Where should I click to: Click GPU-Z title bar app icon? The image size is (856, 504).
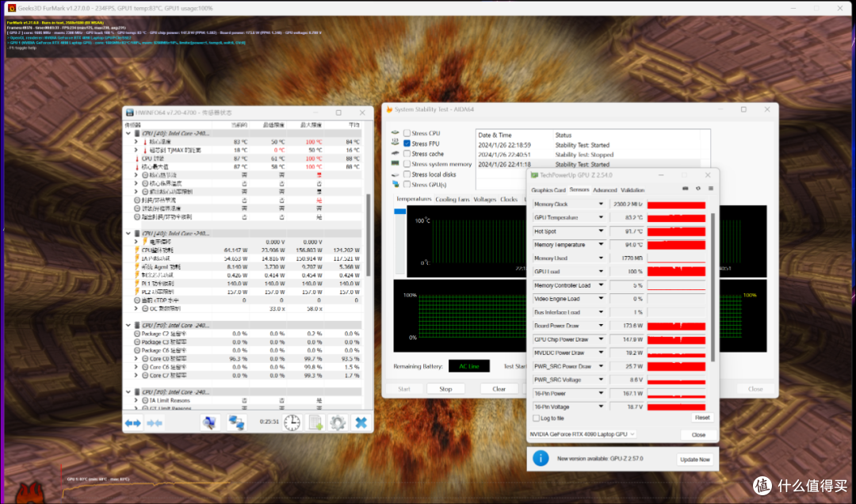click(534, 175)
